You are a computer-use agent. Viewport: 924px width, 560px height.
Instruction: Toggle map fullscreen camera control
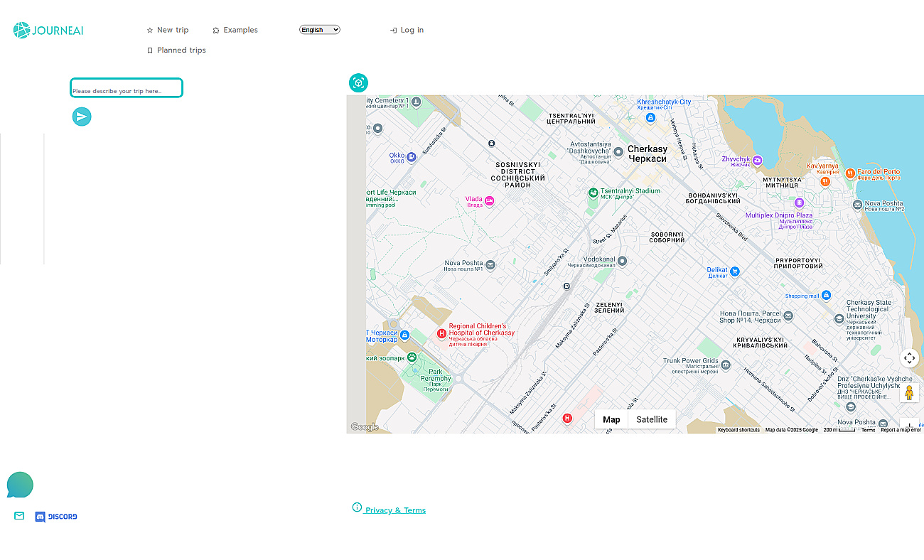tap(909, 358)
